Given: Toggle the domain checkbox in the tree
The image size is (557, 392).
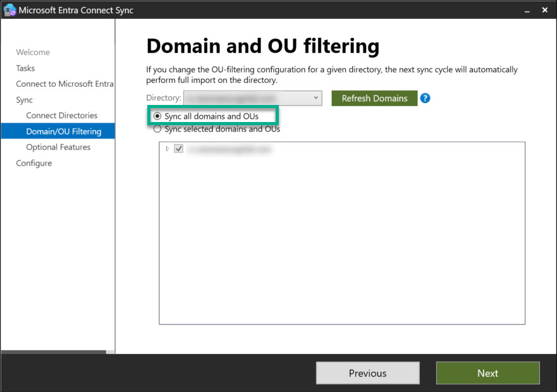Looking at the screenshot, I should (178, 149).
